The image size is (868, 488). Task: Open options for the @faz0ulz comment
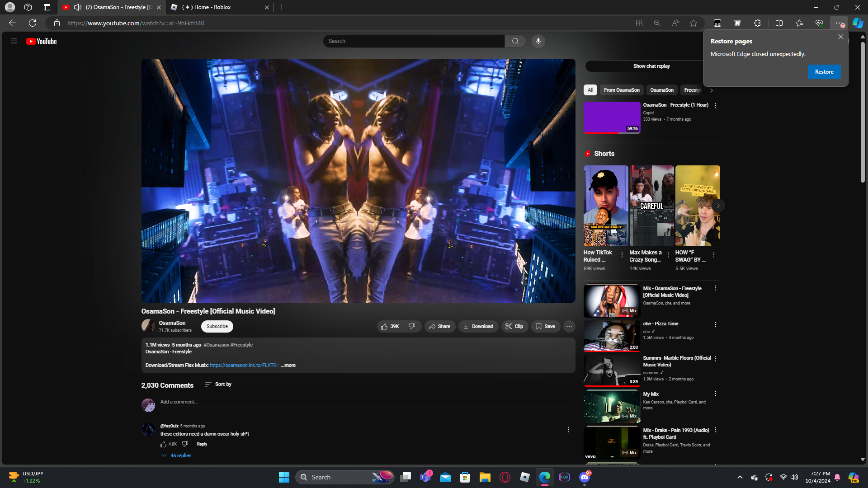[569, 430]
